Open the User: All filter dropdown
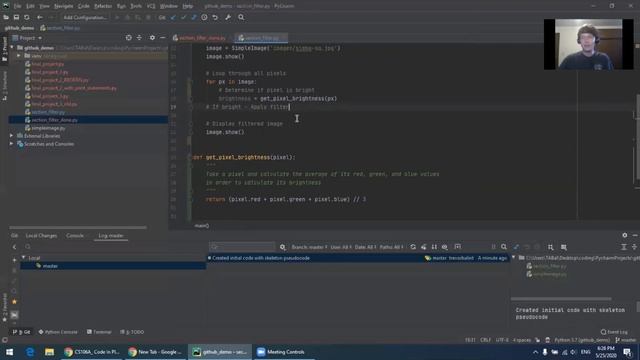640x360 pixels. click(x=340, y=247)
